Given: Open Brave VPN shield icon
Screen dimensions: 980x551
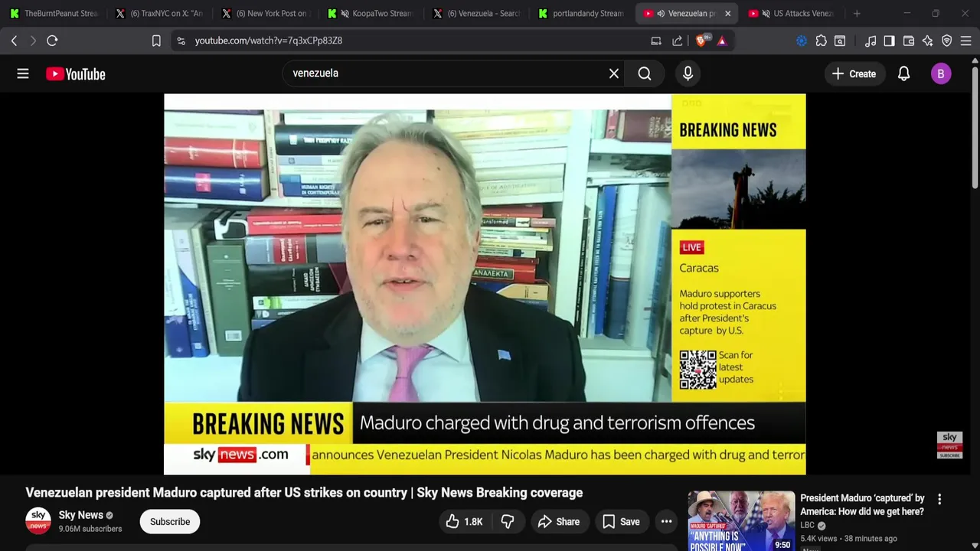Looking at the screenshot, I should pos(947,41).
